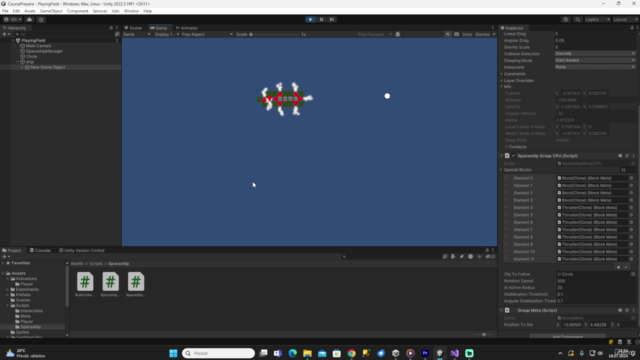The image size is (640, 360).
Task: Open Group Meta script help icon
Action: point(620,310)
